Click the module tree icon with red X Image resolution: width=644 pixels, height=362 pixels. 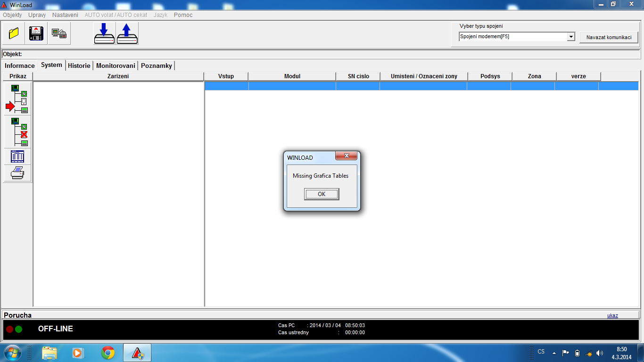tap(17, 132)
